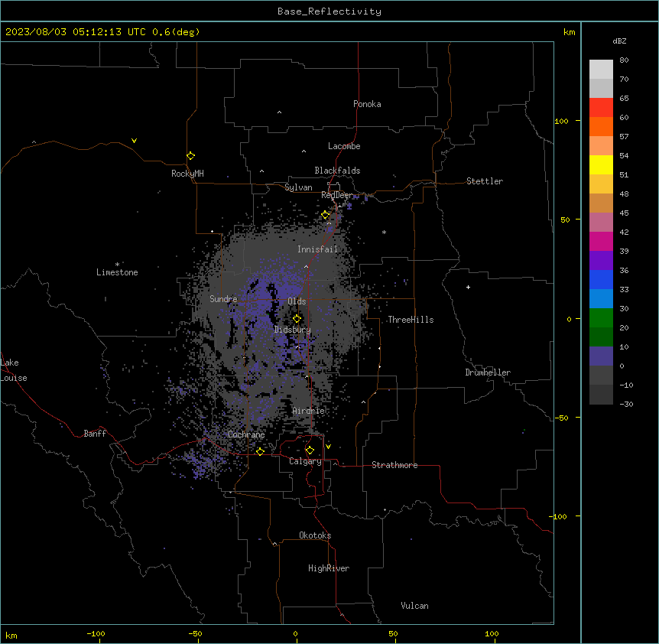Pick the red 65-60 dBZ legend swatch
Image resolution: width=659 pixels, height=644 pixels.
coord(601,108)
